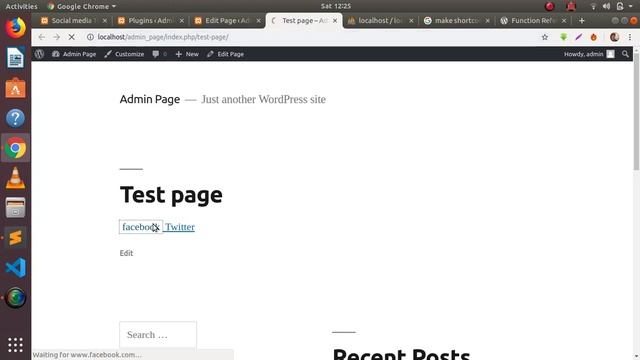Show Applications grid in dock

[x=16, y=345]
